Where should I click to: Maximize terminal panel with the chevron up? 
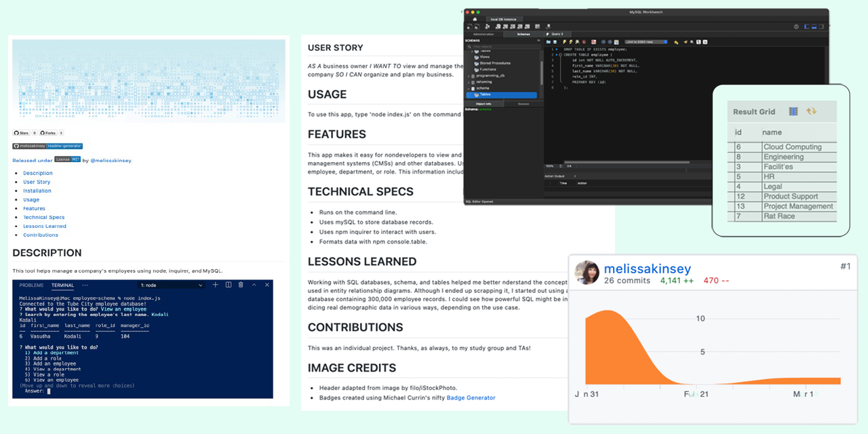tap(254, 285)
